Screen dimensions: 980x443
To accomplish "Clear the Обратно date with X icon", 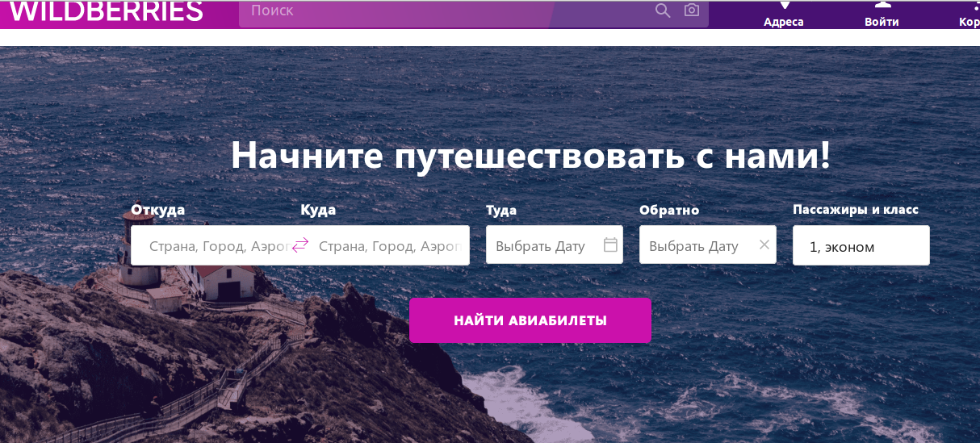I will click(x=764, y=244).
